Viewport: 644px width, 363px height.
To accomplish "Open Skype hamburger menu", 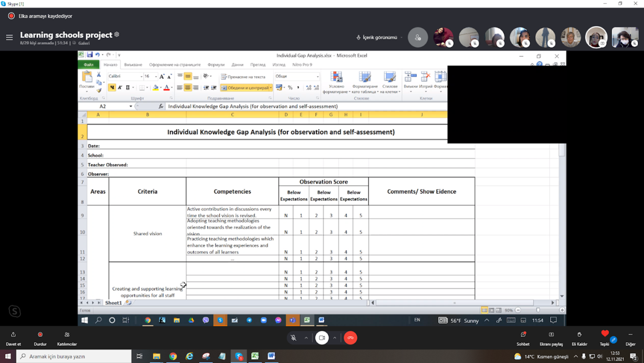I will 9,37.
